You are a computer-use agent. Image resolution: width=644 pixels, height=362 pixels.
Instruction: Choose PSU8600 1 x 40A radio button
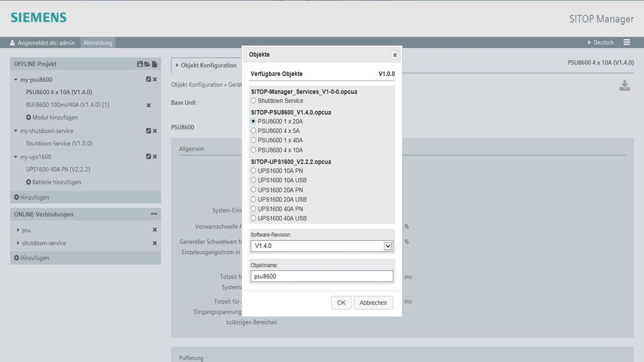click(x=254, y=140)
